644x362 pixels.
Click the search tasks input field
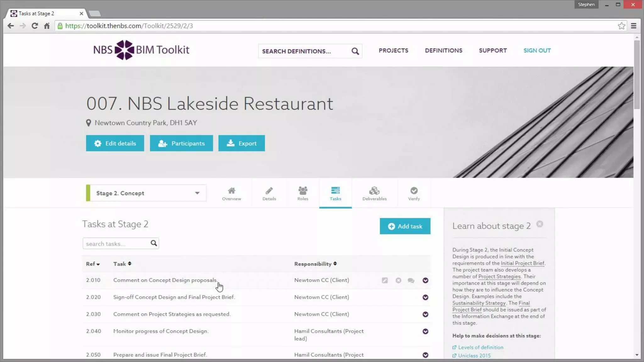point(116,244)
